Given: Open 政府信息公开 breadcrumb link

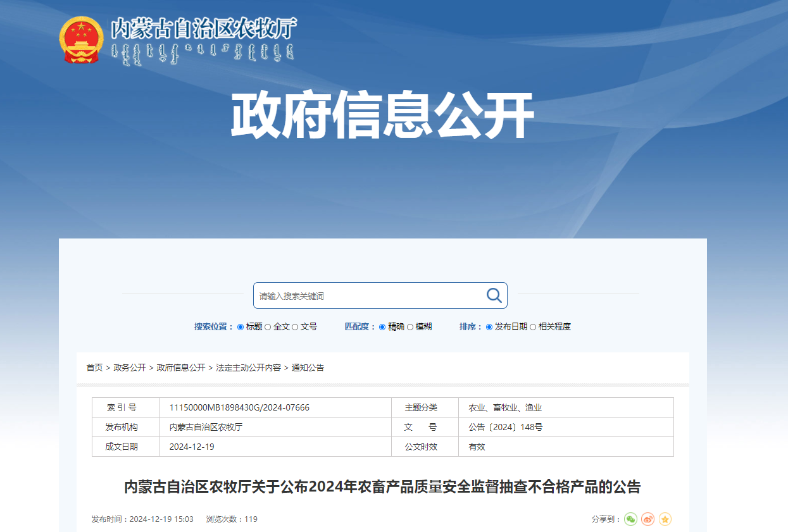Looking at the screenshot, I should click(181, 368).
